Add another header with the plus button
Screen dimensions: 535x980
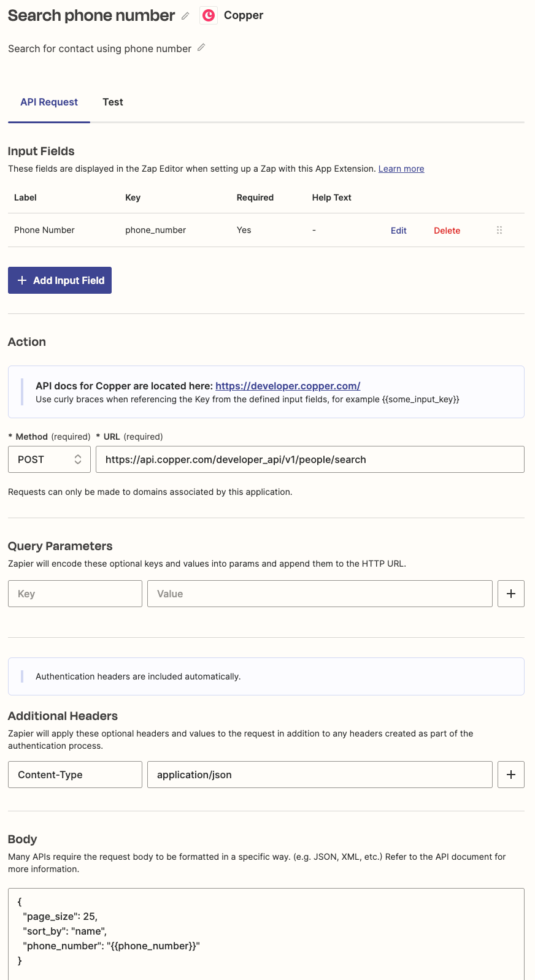(511, 775)
